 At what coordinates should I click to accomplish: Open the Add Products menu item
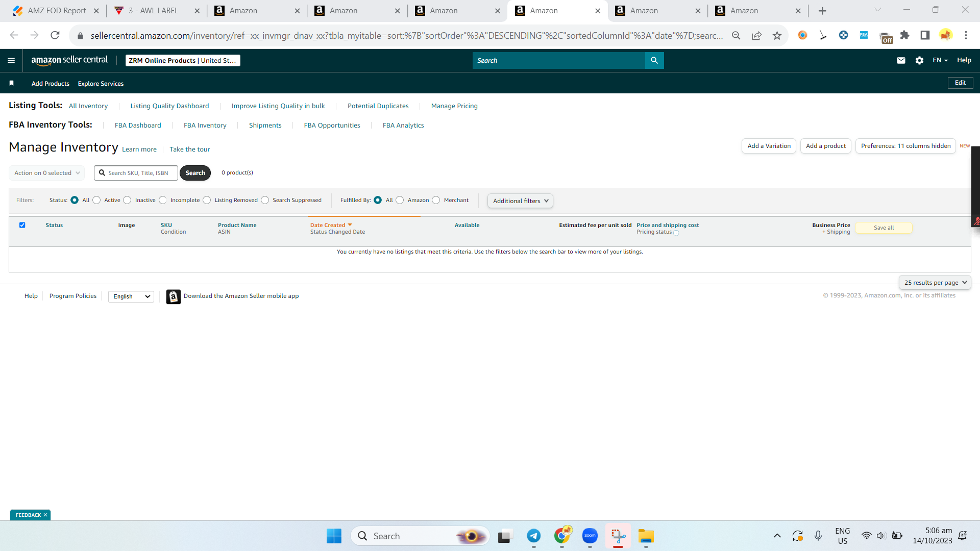click(51, 84)
